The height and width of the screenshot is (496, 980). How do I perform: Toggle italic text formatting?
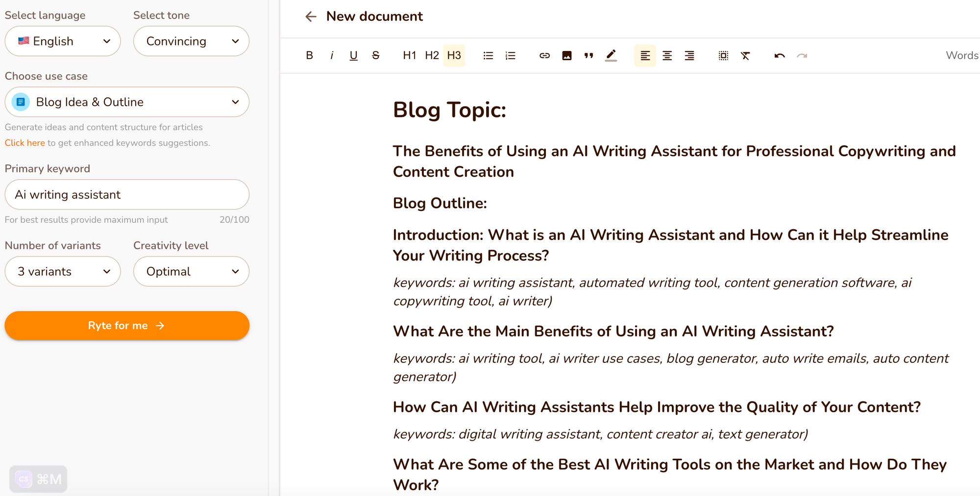tap(332, 55)
